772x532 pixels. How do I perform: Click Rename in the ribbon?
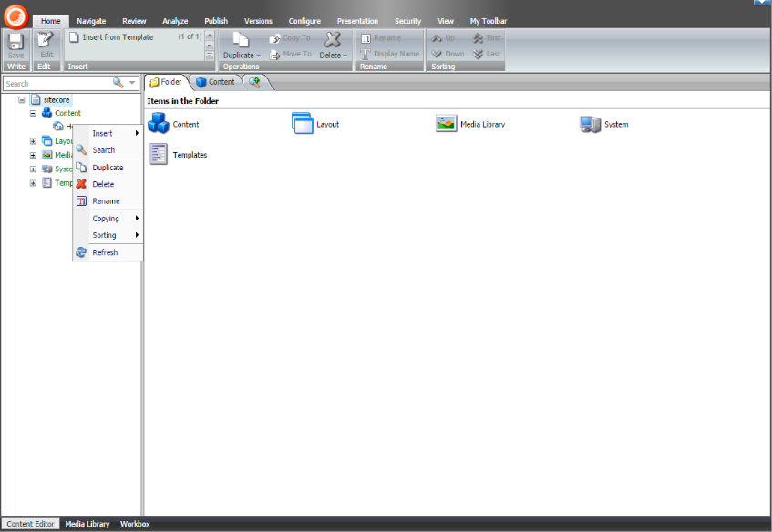tap(381, 38)
